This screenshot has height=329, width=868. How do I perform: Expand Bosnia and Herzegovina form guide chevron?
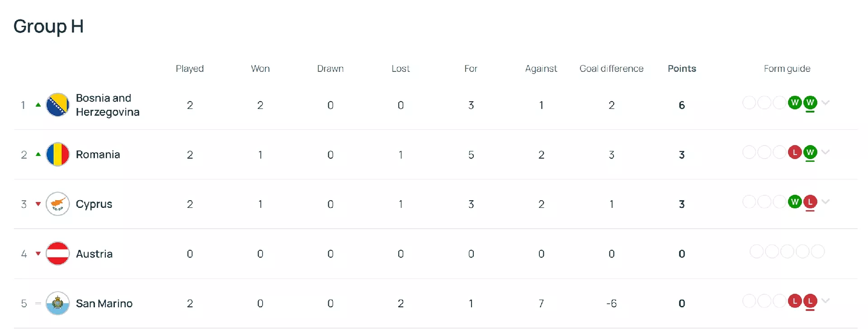(x=826, y=103)
